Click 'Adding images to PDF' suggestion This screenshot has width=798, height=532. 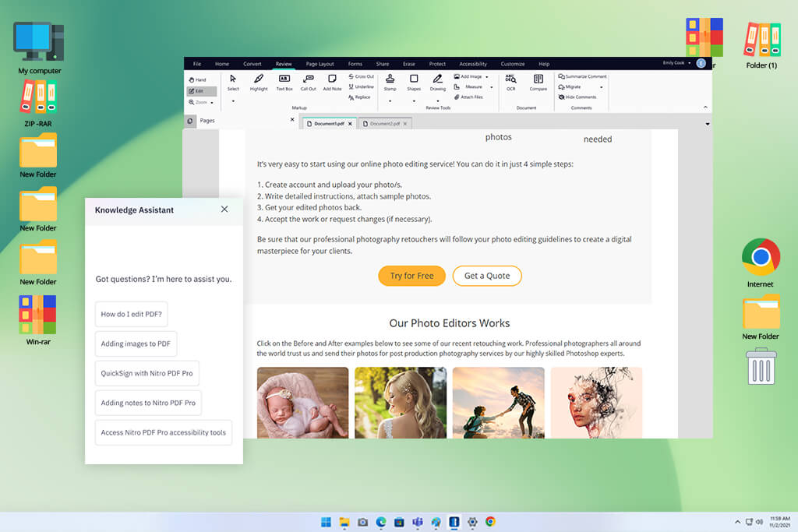coord(136,344)
